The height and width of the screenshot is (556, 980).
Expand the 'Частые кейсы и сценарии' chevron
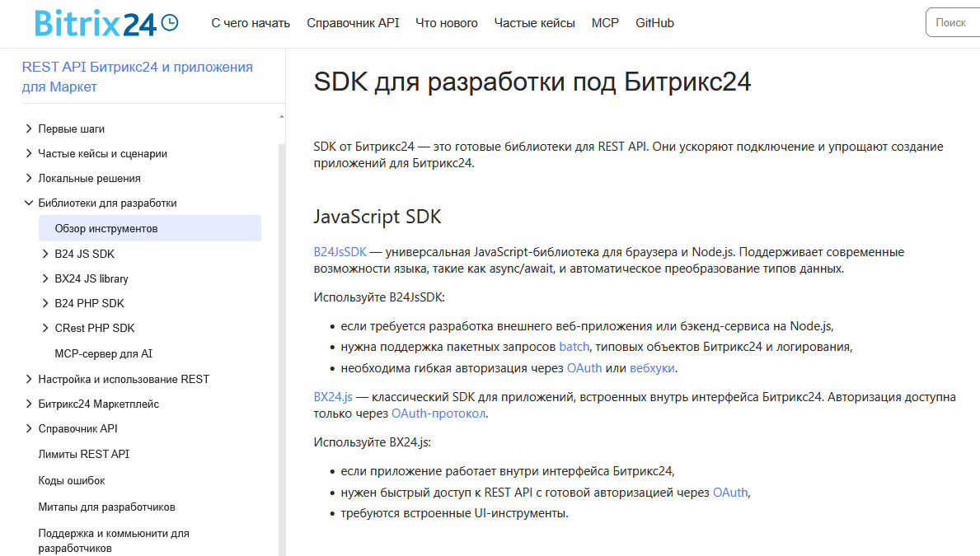[x=29, y=154]
